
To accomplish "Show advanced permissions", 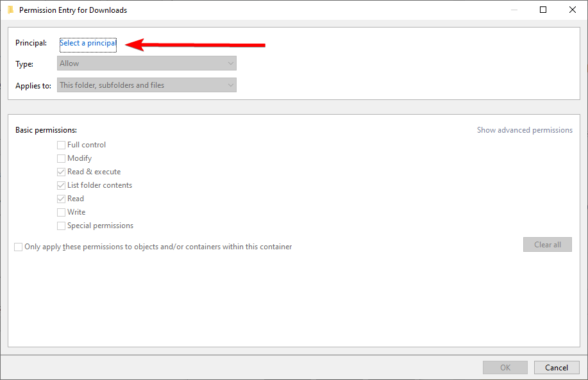I will (x=525, y=130).
